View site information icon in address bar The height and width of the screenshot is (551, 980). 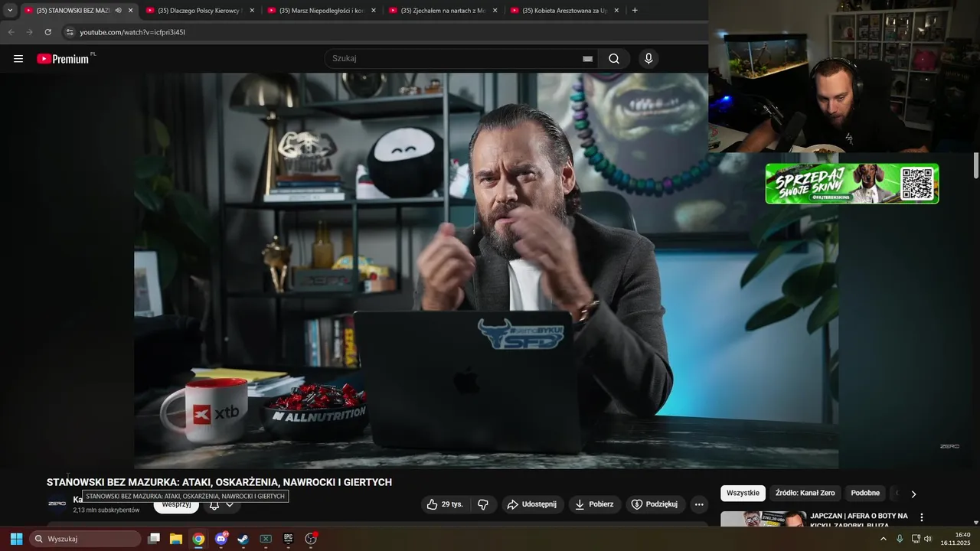pyautogui.click(x=70, y=32)
